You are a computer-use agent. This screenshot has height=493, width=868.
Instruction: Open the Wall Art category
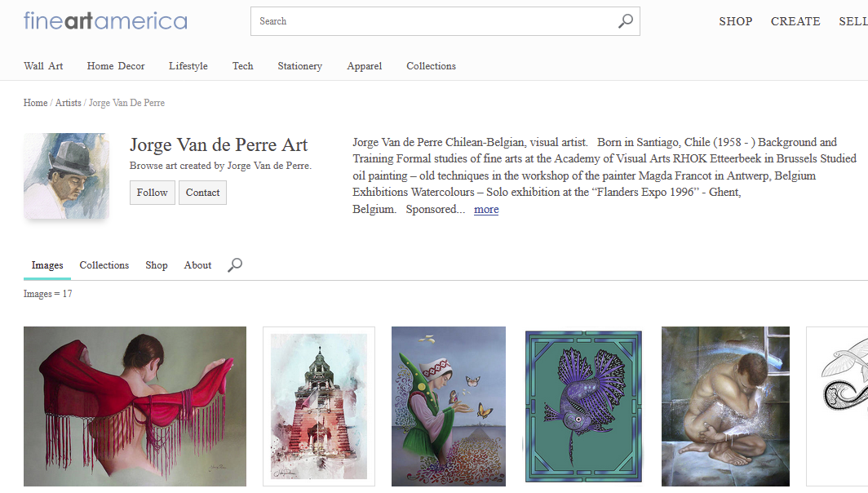43,66
